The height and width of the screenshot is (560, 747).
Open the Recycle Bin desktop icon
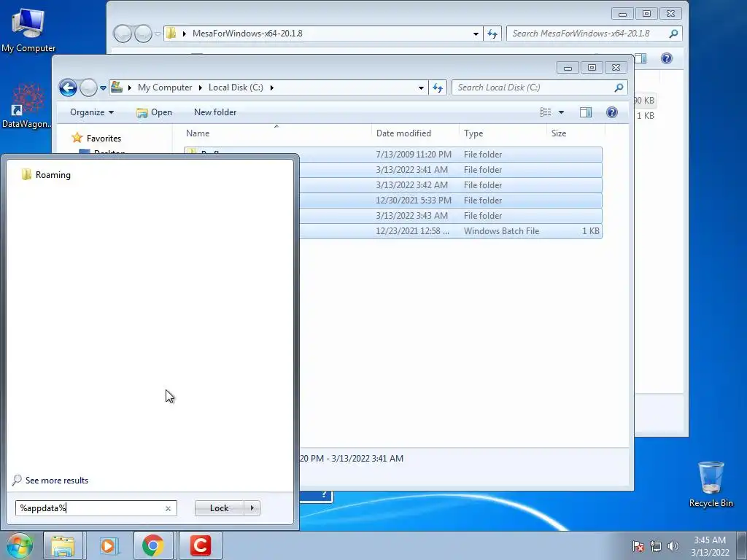711,484
